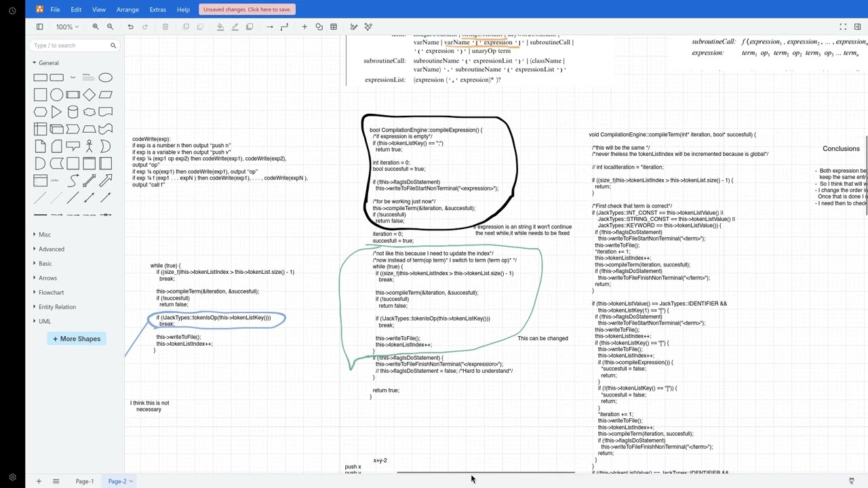
Task: Open the 100% zoom level dropdown
Action: point(67,26)
